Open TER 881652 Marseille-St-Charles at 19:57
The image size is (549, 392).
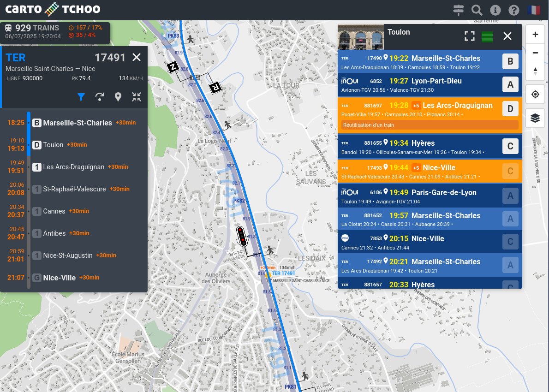click(430, 219)
